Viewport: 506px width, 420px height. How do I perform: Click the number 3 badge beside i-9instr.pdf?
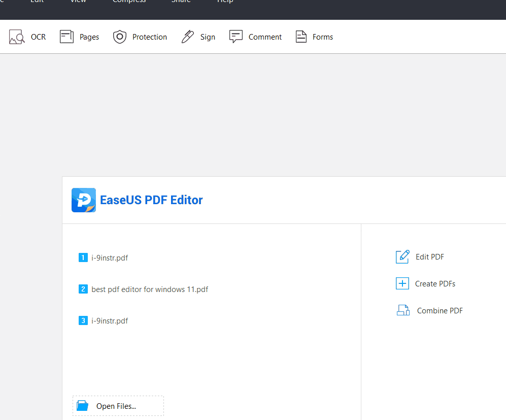[x=83, y=320]
